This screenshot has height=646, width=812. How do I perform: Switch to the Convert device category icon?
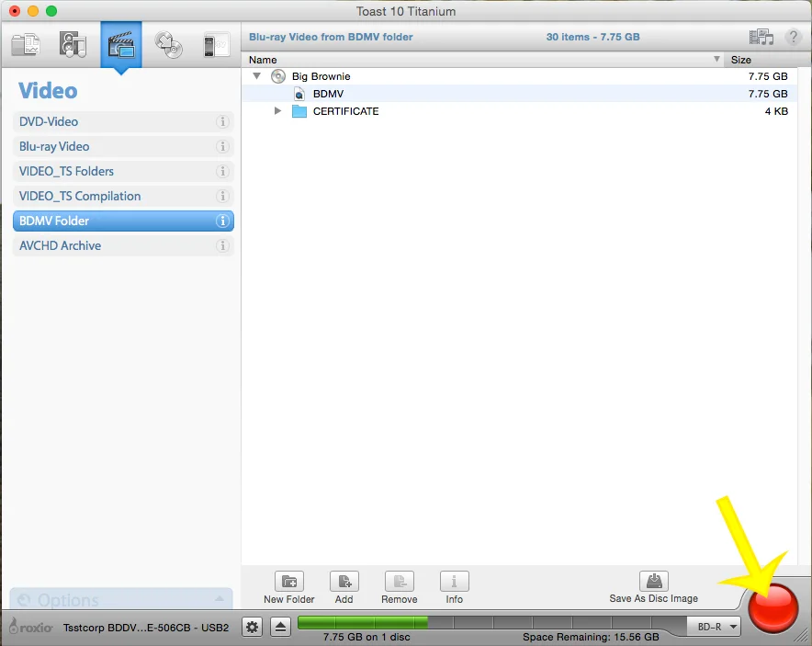[216, 45]
